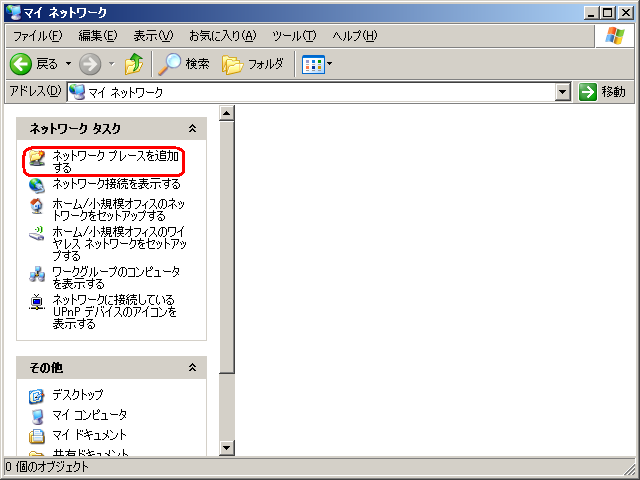
Task: Collapse the ネットワーク タスク panel
Action: coord(192,129)
